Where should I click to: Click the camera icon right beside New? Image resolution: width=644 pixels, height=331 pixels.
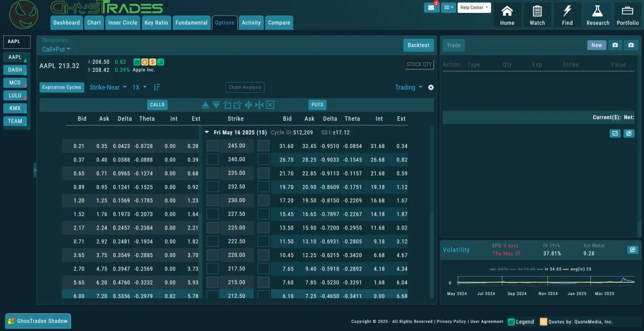tap(615, 45)
